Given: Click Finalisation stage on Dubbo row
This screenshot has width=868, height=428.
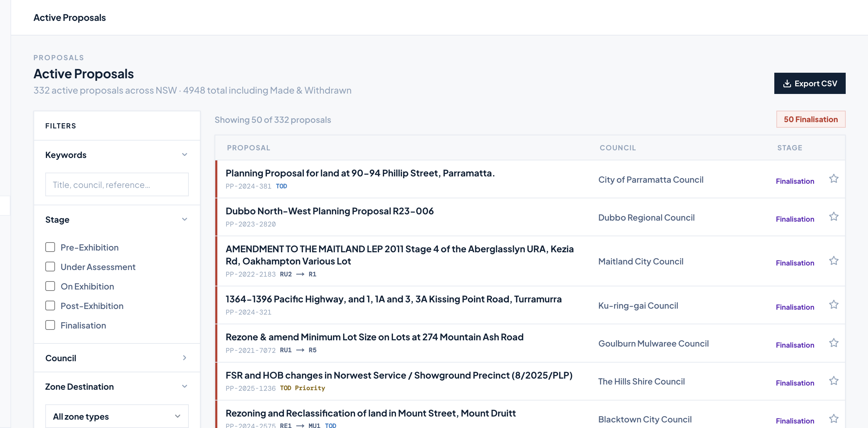Looking at the screenshot, I should pyautogui.click(x=795, y=219).
